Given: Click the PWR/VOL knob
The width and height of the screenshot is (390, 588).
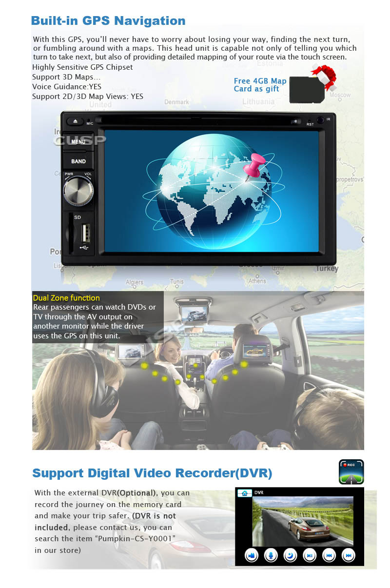Looking at the screenshot, I should pos(78,192).
